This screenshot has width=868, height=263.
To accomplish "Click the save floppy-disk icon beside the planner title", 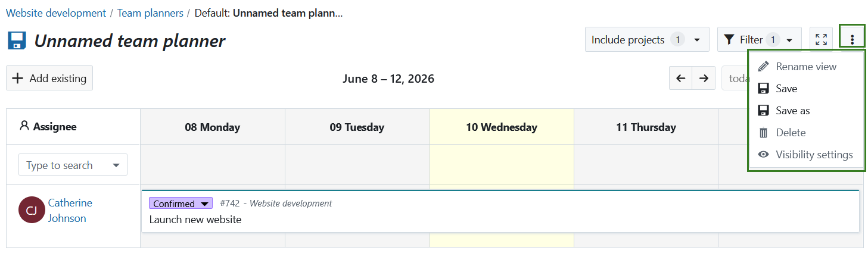I will [x=17, y=40].
